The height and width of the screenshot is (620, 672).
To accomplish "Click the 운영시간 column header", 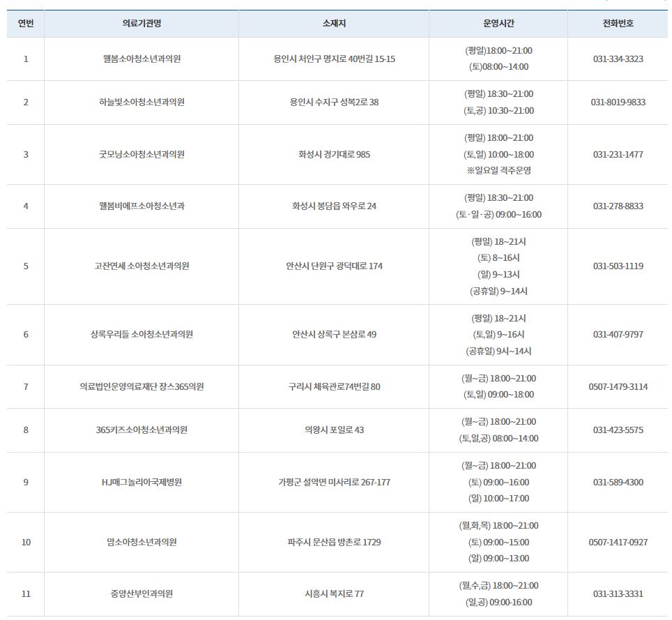I will click(x=498, y=23).
